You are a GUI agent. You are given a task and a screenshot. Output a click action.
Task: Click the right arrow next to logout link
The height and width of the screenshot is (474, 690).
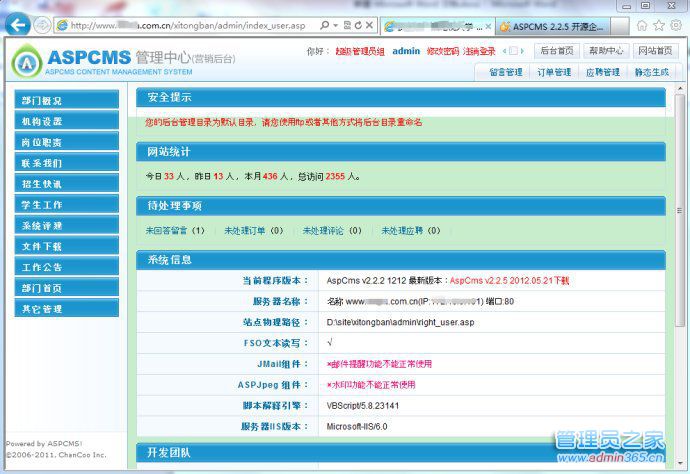coord(522,51)
